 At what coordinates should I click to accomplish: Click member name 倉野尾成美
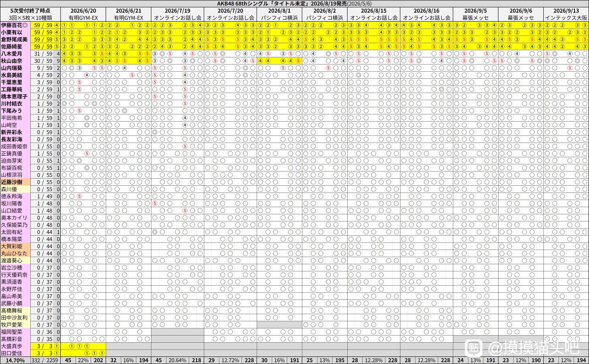[x=14, y=40]
